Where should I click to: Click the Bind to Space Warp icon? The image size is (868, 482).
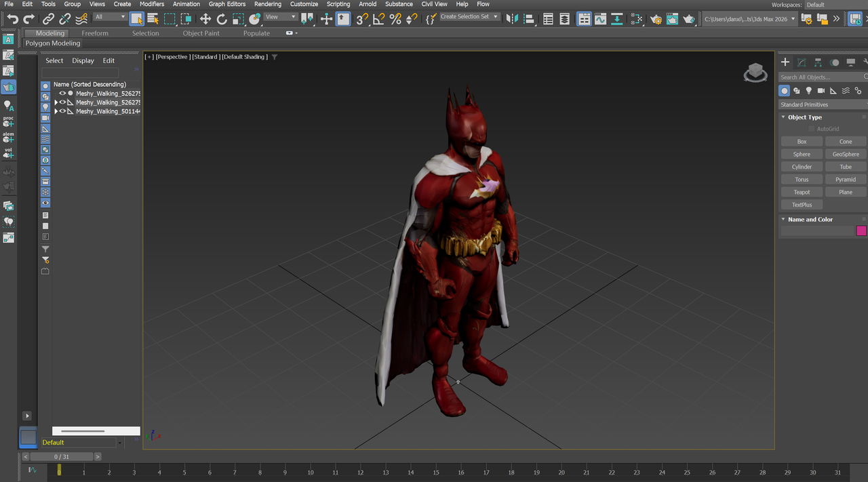81,19
